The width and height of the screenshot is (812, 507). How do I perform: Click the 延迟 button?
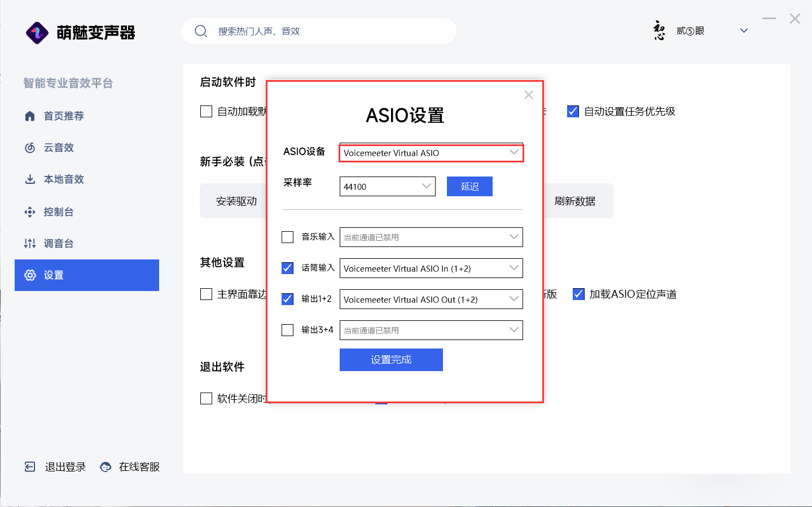(x=469, y=187)
